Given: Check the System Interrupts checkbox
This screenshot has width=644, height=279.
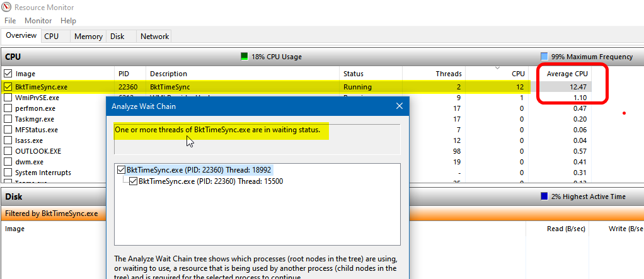Looking at the screenshot, I should point(8,173).
